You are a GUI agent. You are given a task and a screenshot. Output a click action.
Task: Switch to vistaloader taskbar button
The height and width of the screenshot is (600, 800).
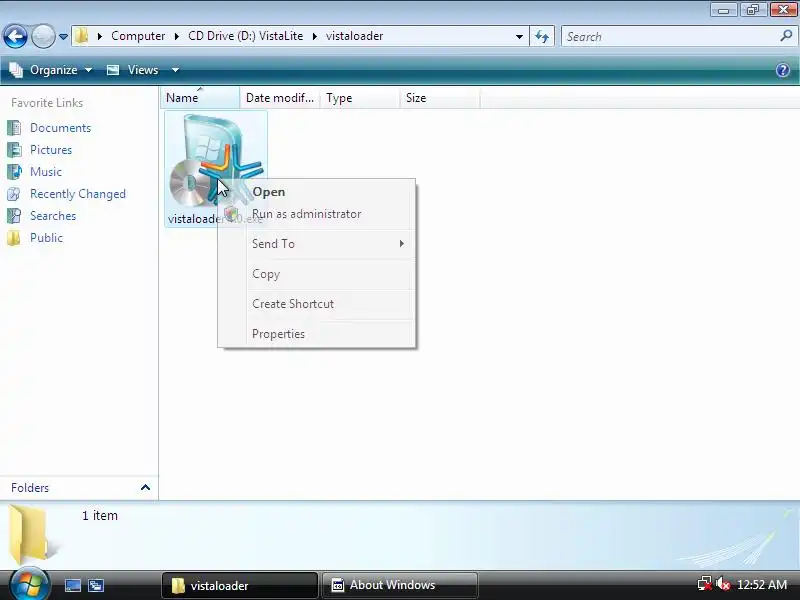[239, 585]
